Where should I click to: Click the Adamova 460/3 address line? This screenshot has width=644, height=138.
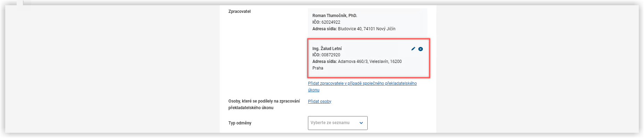point(357,62)
